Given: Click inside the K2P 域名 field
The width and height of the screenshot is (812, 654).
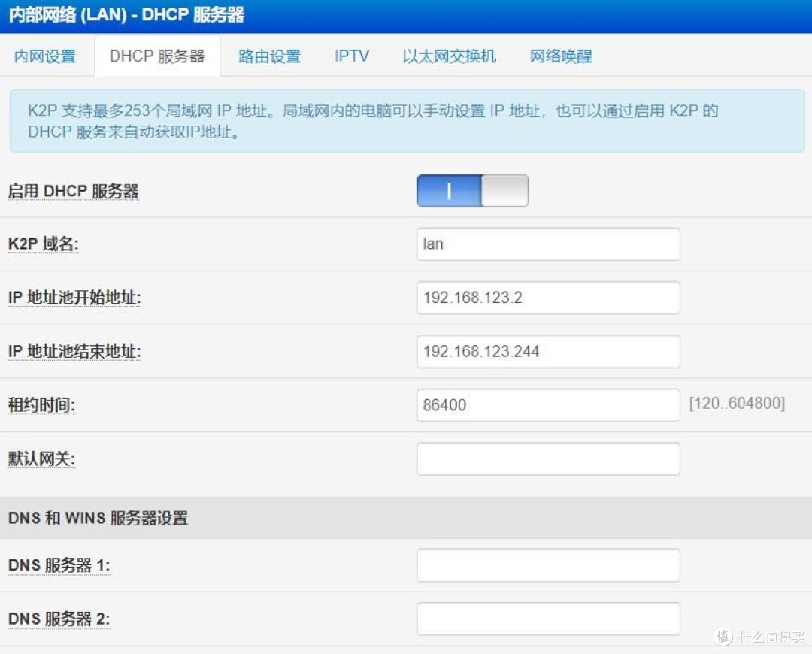Looking at the screenshot, I should pyautogui.click(x=547, y=244).
